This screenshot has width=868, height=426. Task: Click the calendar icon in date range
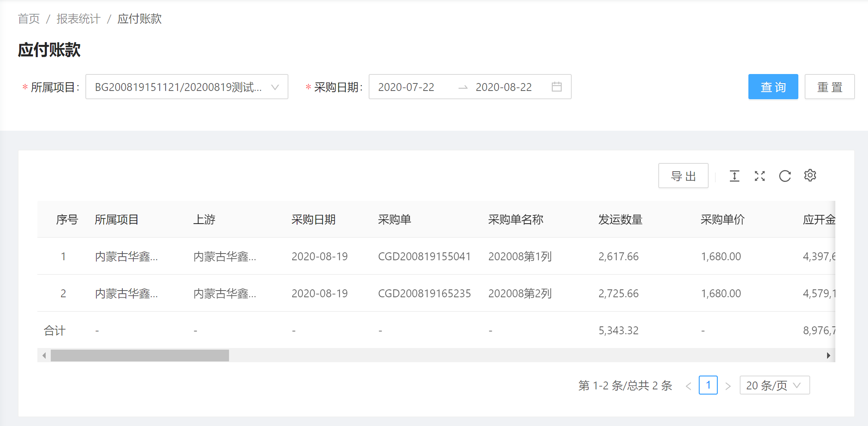(x=556, y=87)
